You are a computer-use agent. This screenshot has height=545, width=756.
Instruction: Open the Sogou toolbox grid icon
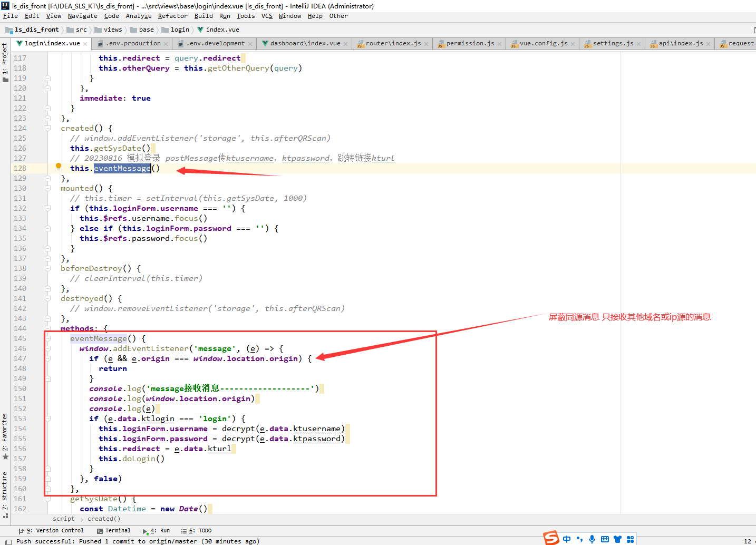coord(630,539)
